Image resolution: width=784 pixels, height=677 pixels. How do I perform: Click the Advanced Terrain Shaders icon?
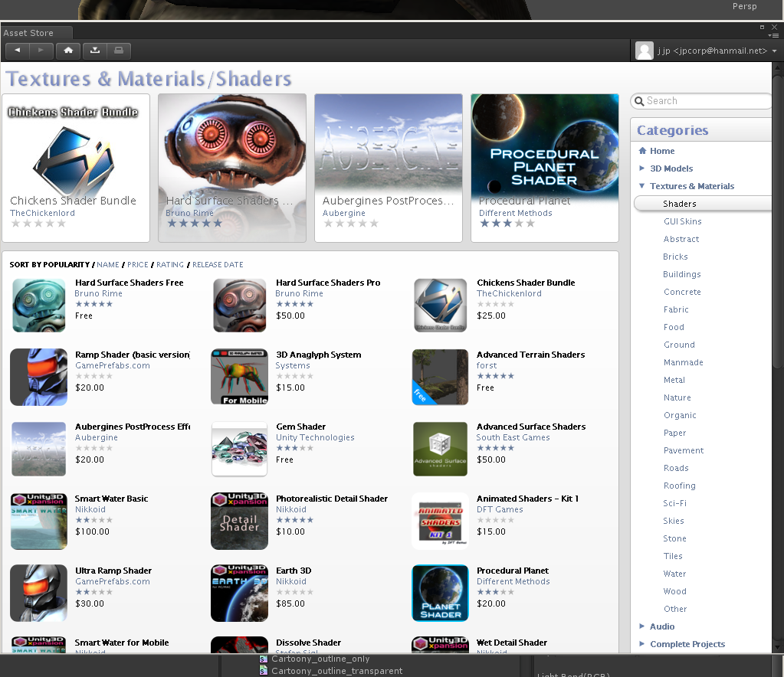(440, 377)
